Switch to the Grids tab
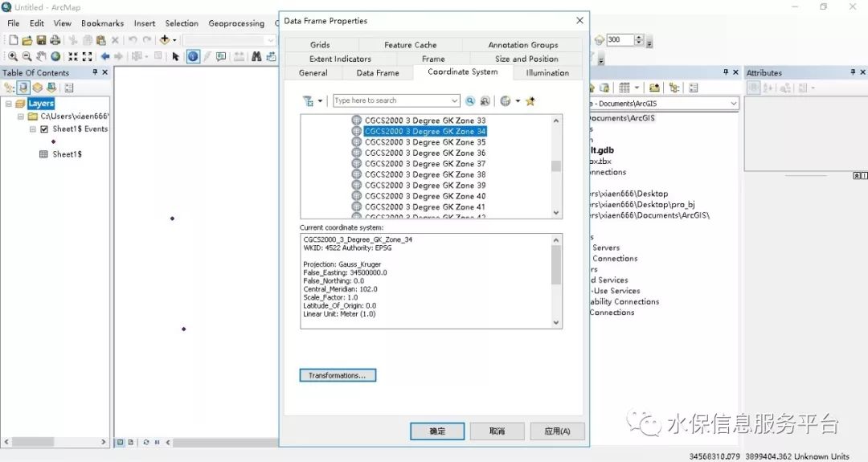 click(x=320, y=45)
